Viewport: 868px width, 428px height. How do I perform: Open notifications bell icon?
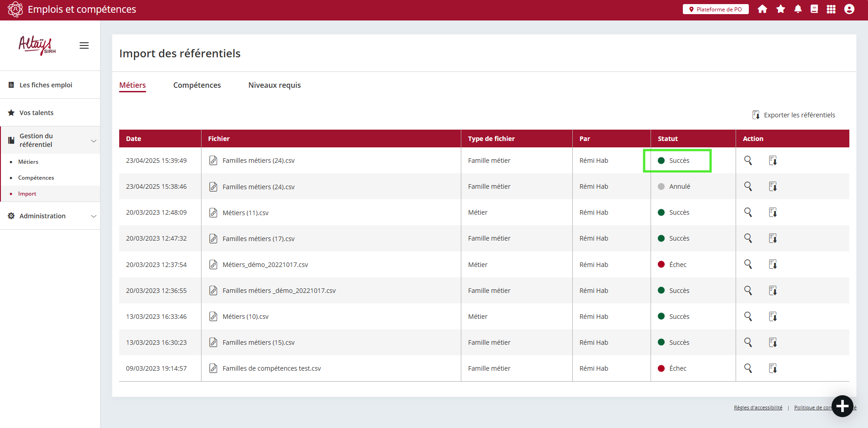pos(798,9)
